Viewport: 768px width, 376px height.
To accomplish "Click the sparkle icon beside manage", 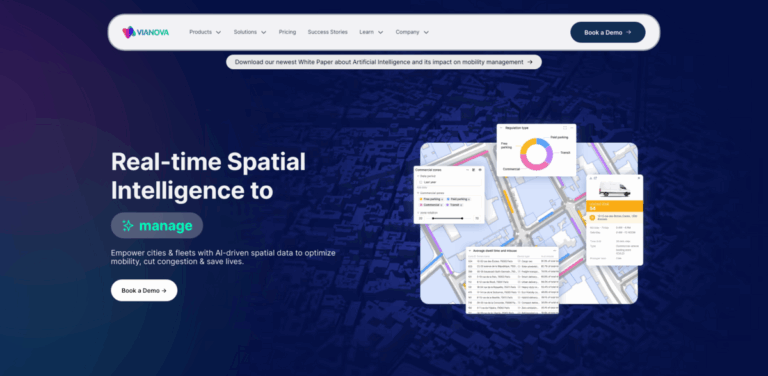I will [128, 226].
